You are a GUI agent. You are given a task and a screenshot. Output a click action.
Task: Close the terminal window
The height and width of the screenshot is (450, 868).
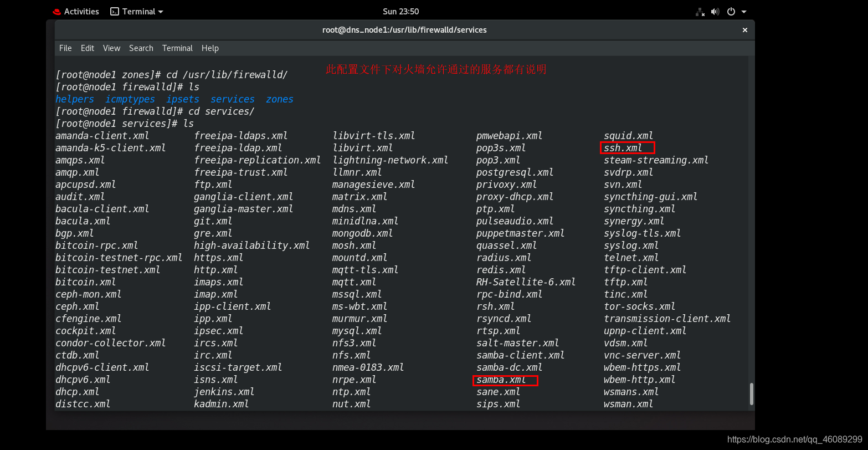(x=745, y=30)
